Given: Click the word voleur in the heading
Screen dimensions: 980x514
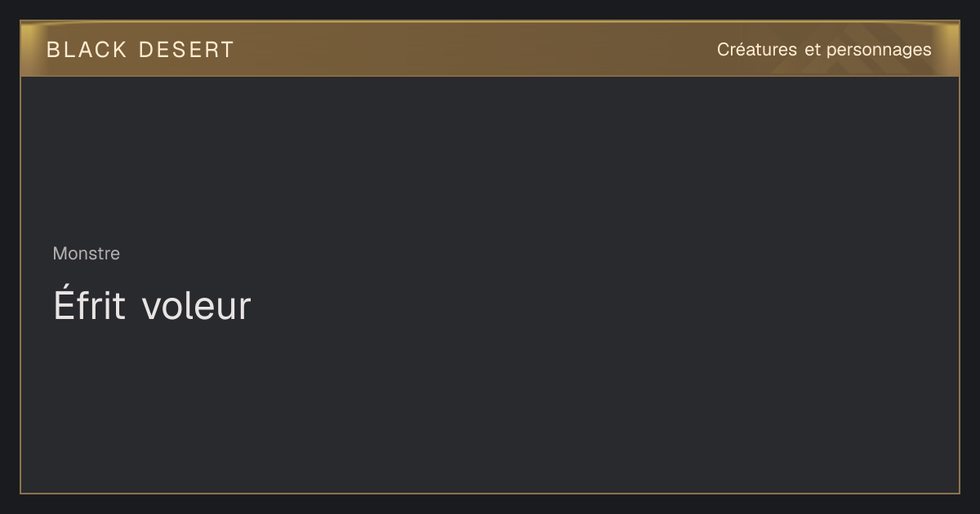Looking at the screenshot, I should 197,307.
